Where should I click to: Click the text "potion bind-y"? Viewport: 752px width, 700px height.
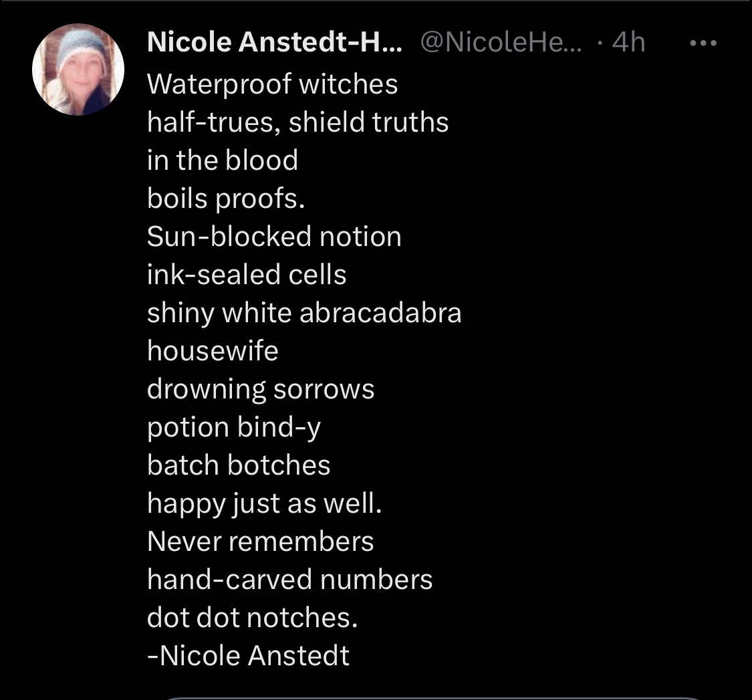coord(234,427)
